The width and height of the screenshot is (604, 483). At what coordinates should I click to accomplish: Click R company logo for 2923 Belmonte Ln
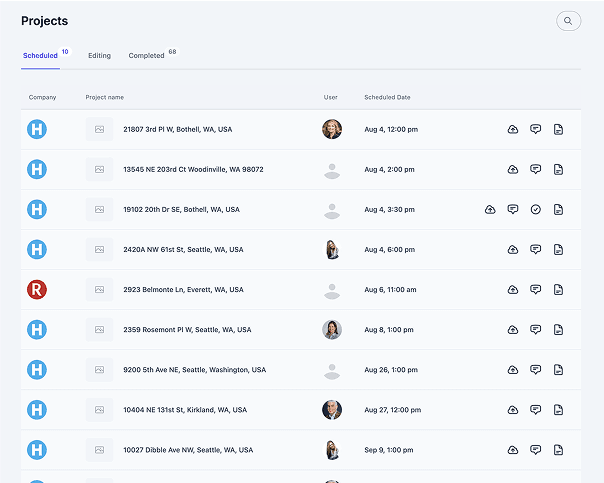pyautogui.click(x=37, y=290)
